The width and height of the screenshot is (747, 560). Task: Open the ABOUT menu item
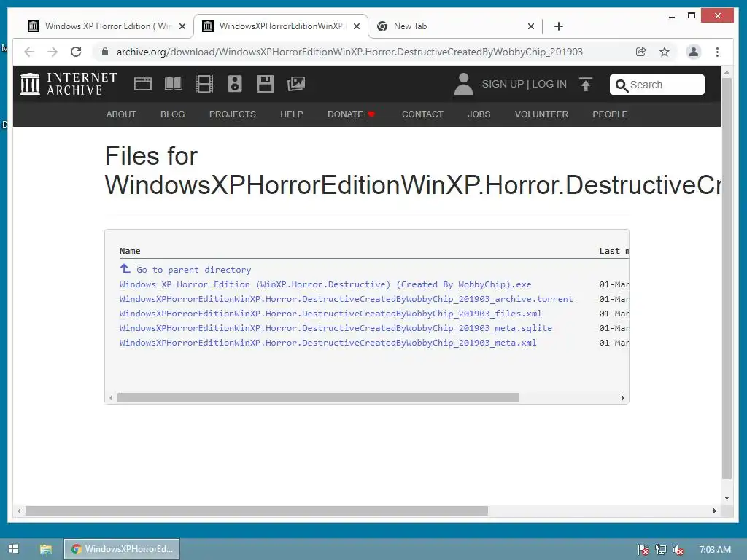[x=121, y=114]
